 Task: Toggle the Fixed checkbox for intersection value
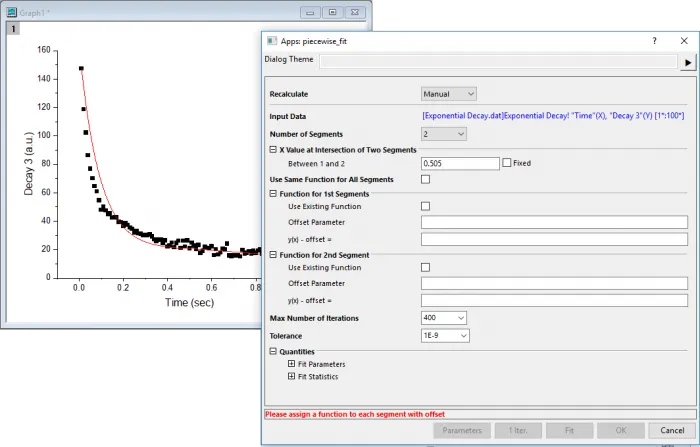(507, 163)
